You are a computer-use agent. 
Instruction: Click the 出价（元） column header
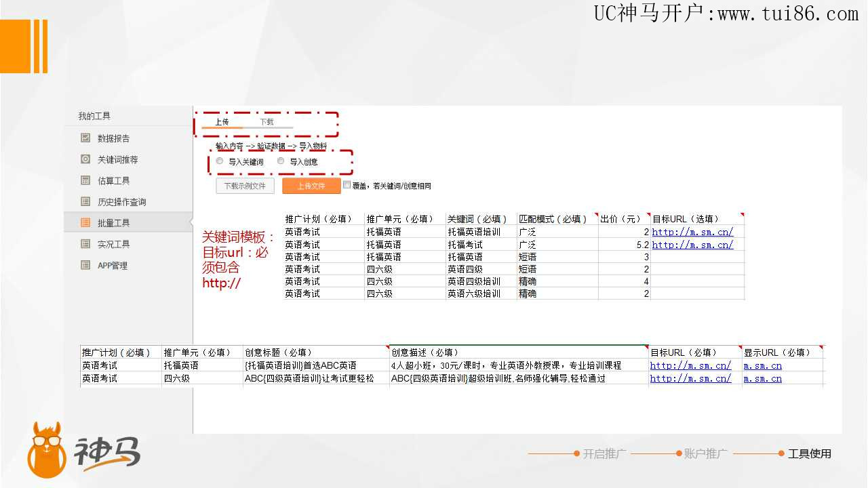(x=621, y=219)
